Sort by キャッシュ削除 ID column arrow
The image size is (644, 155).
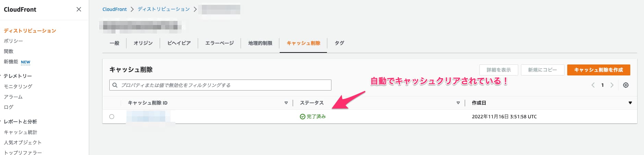click(x=286, y=103)
